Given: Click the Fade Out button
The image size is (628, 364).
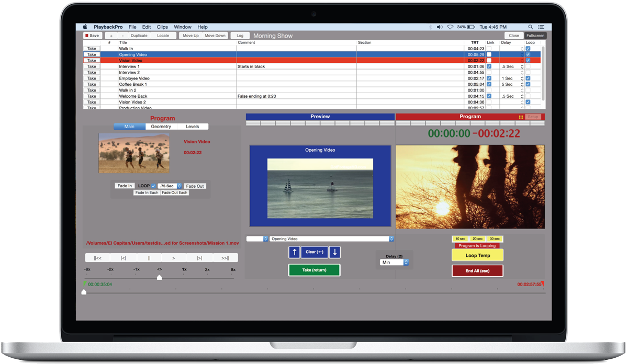Looking at the screenshot, I should pos(195,186).
